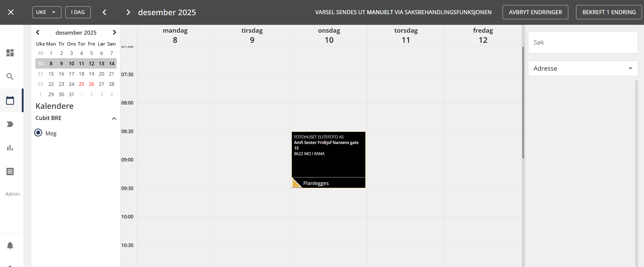
Task: Click the fredag 12 column header
Action: [483, 35]
